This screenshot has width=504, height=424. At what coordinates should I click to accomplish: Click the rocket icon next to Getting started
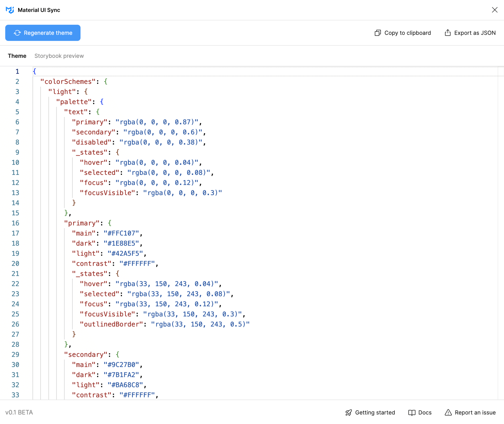pos(349,413)
